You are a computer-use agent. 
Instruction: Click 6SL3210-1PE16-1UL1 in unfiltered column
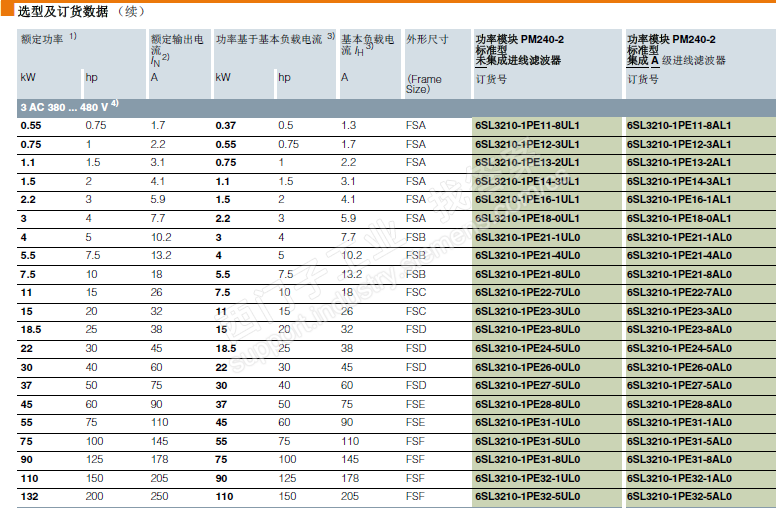coord(527,200)
